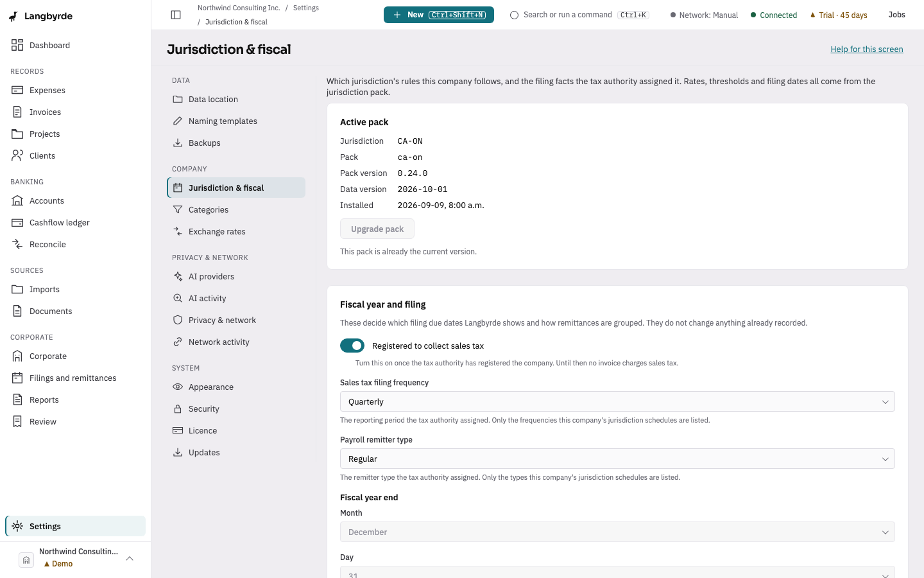Open the Jobs panel

pos(897,15)
